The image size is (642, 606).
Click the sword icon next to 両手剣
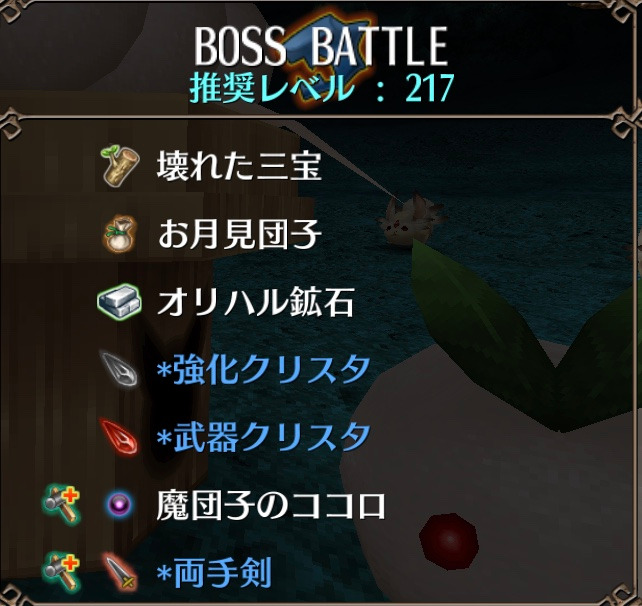[x=120, y=572]
